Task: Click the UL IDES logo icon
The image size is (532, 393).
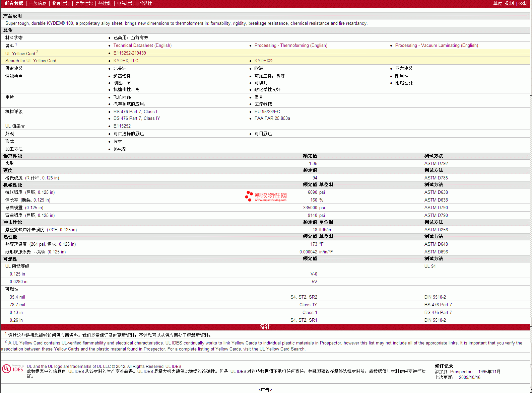Action: tap(13, 369)
